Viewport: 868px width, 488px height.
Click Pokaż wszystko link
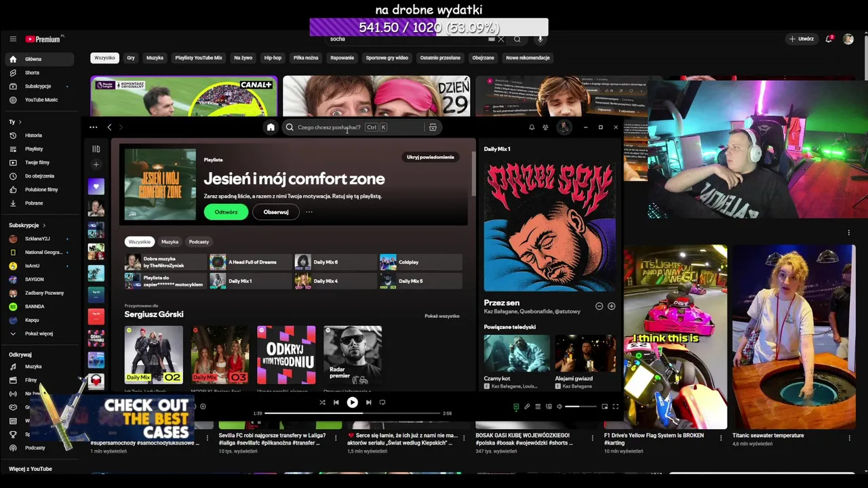[442, 316]
